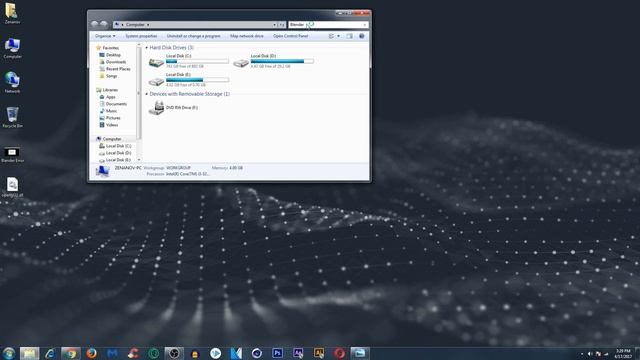This screenshot has height=360, width=640.
Task: Open the Local Disk (E:) drive icon
Action: [x=156, y=81]
